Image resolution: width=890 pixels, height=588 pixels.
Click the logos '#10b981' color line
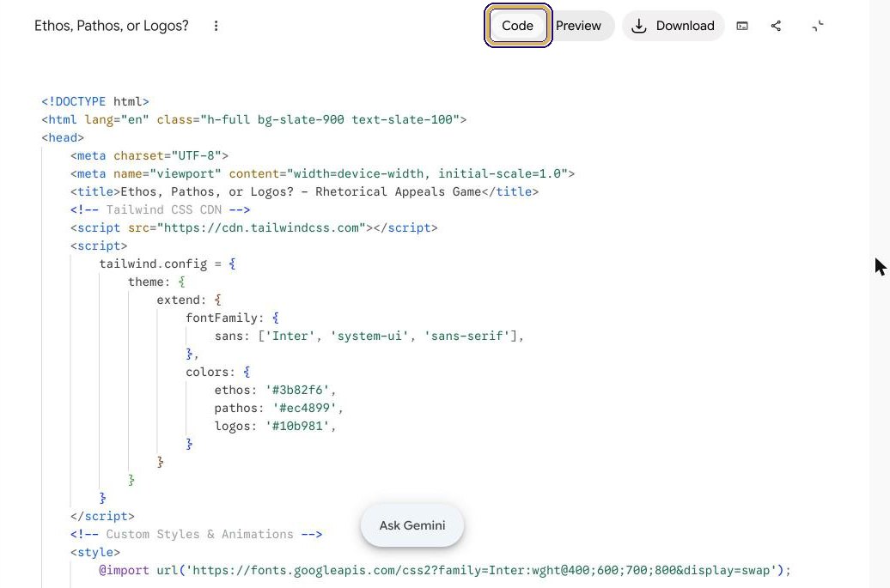(x=275, y=427)
